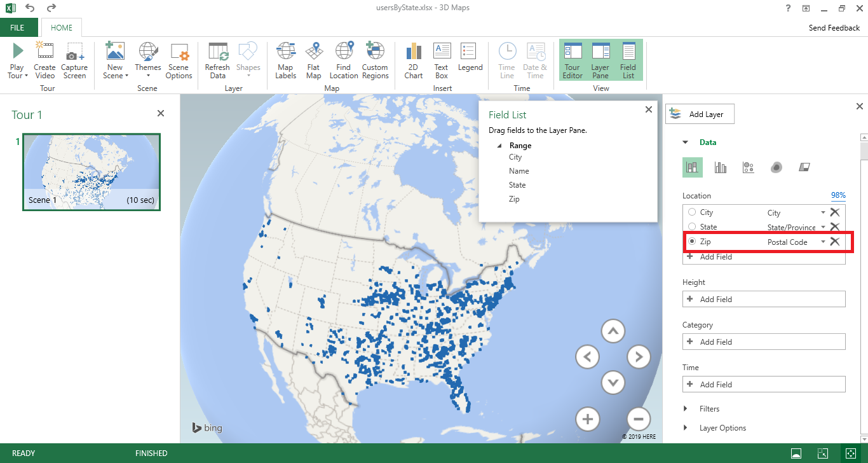This screenshot has width=868, height=463.
Task: Rotate map right with arrow button
Action: tap(639, 357)
